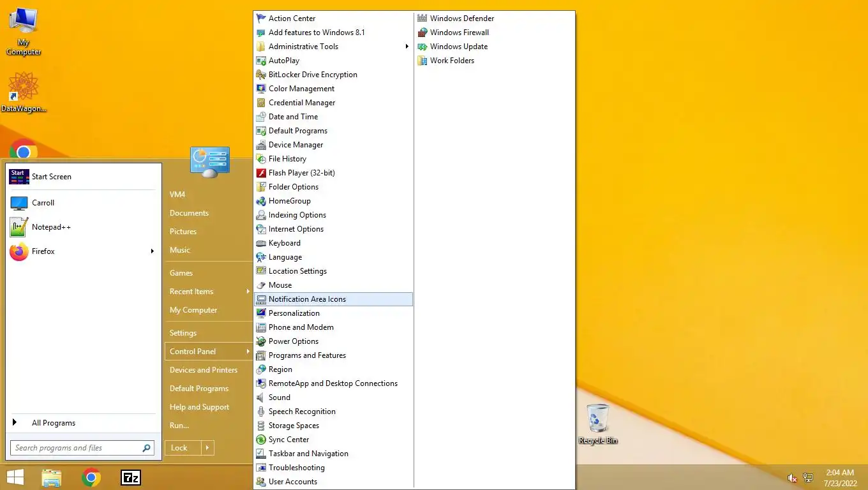This screenshot has width=868, height=490.
Task: Open the Flash Player (32-bit) icon
Action: point(261,173)
